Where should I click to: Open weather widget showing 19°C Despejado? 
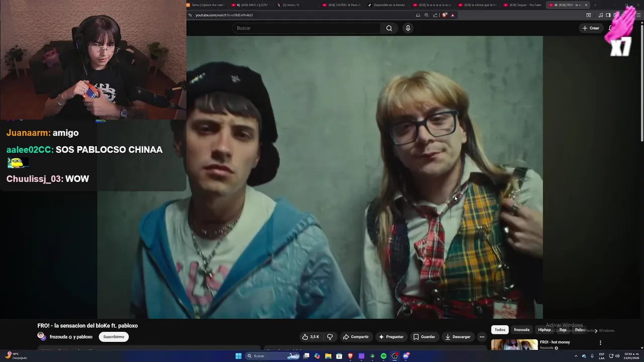pyautogui.click(x=16, y=356)
